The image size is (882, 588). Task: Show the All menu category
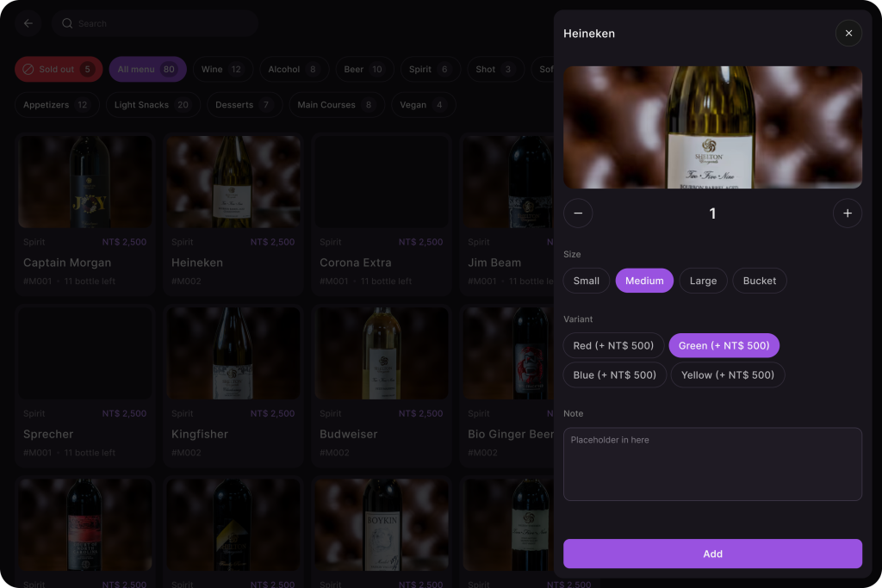[147, 69]
